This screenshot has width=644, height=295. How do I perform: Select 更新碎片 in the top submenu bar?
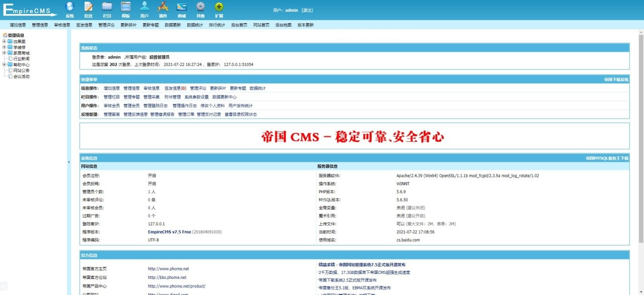(x=129, y=25)
